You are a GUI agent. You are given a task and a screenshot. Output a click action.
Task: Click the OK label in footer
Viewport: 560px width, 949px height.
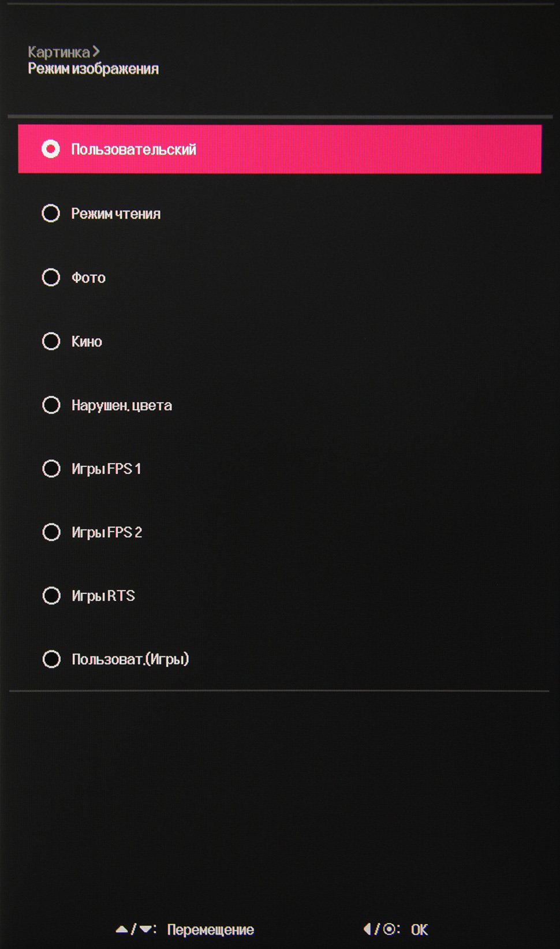pyautogui.click(x=419, y=929)
